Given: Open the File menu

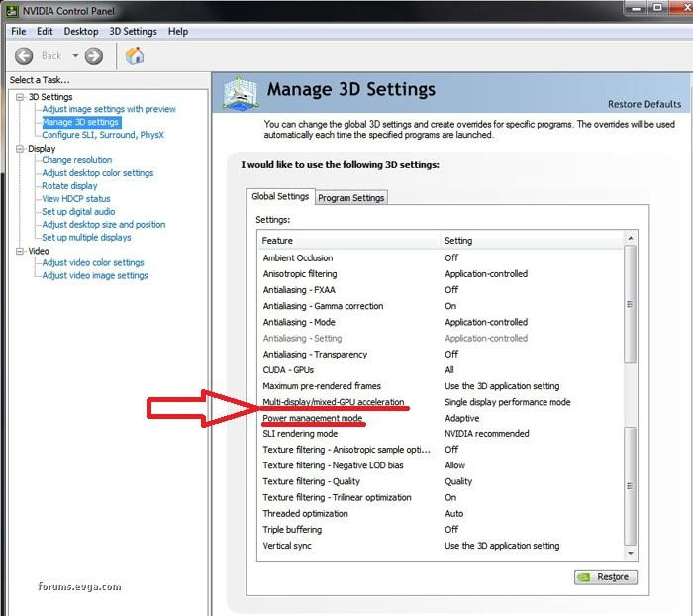Looking at the screenshot, I should coord(18,32).
